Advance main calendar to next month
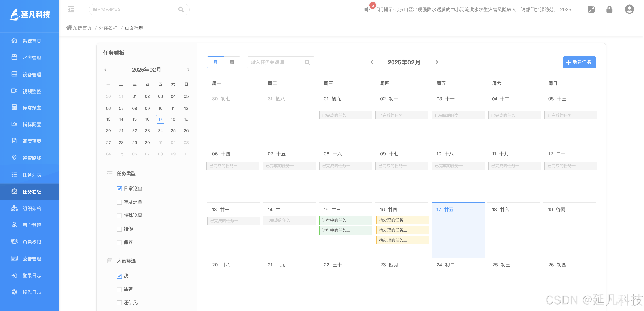The height and width of the screenshot is (311, 644). 437,62
